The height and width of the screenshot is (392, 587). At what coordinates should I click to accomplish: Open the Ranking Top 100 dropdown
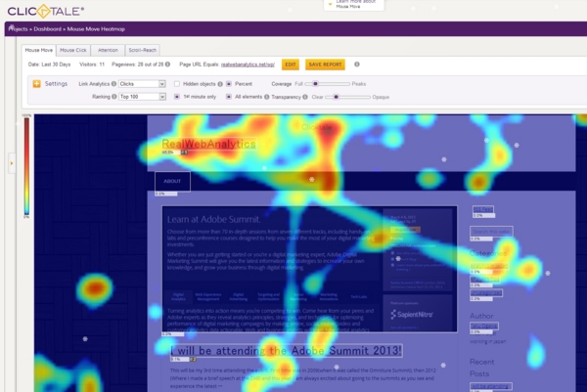click(142, 97)
